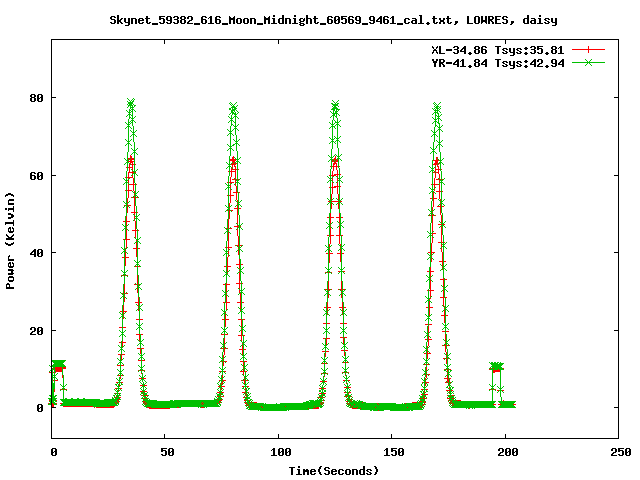Click the x-axis tick label 250

click(621, 452)
